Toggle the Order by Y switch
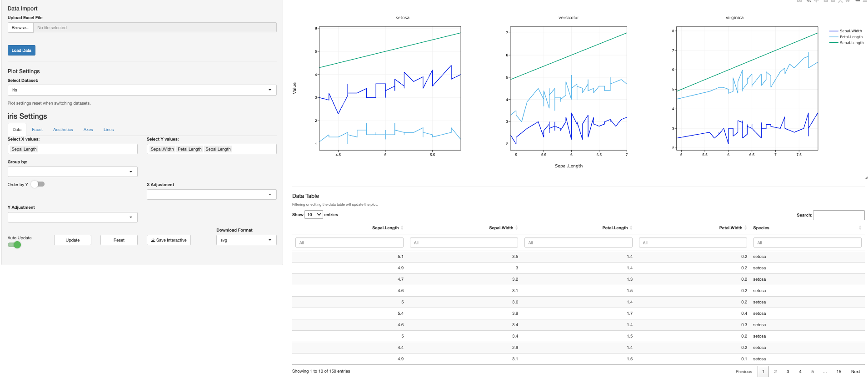 [38, 184]
